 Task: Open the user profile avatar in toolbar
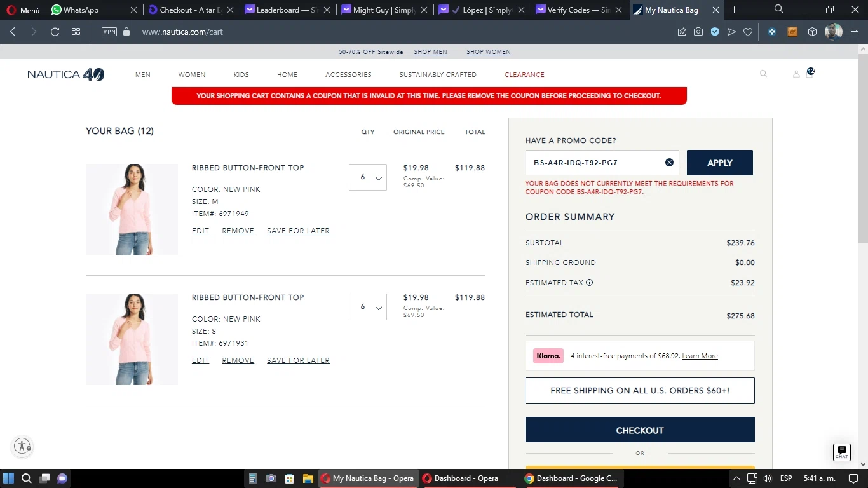click(834, 32)
